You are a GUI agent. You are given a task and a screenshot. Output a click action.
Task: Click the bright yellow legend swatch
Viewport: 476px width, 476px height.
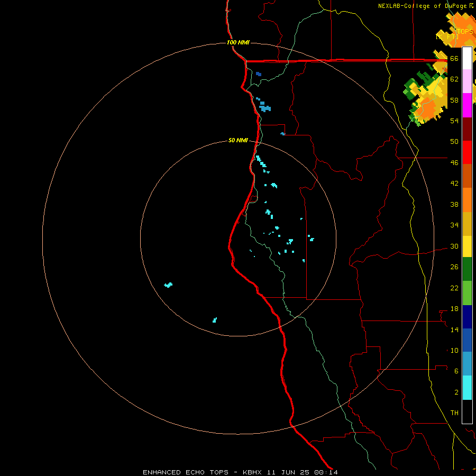[x=467, y=246]
